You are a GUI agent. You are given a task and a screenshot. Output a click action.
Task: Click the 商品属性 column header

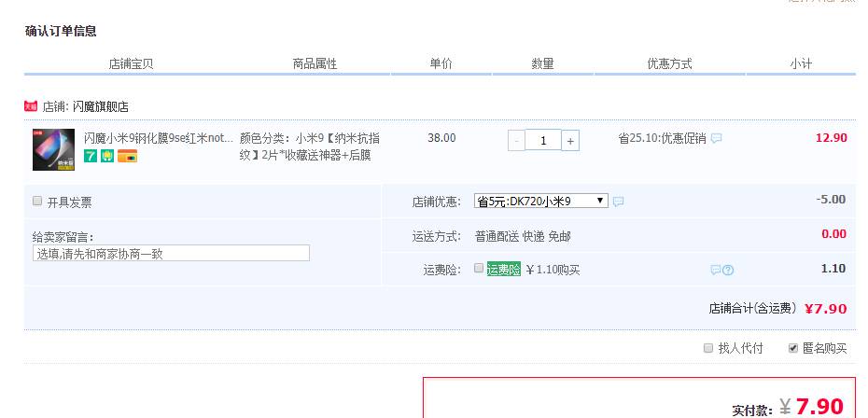coord(315,63)
